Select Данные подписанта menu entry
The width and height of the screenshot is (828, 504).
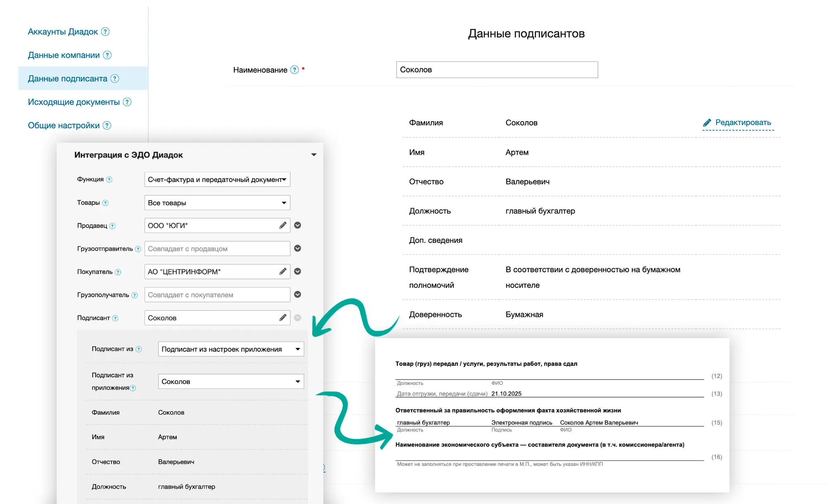(x=67, y=79)
